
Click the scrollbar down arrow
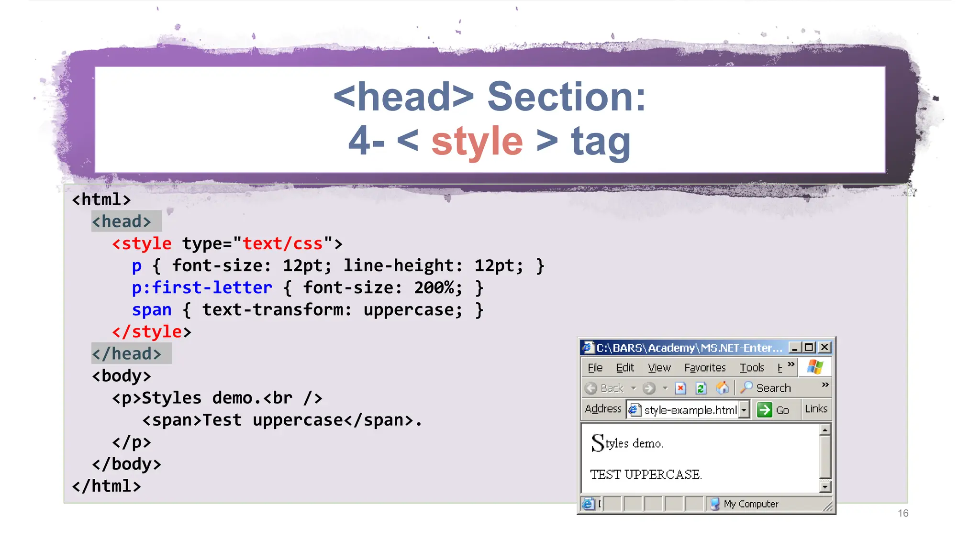point(825,487)
